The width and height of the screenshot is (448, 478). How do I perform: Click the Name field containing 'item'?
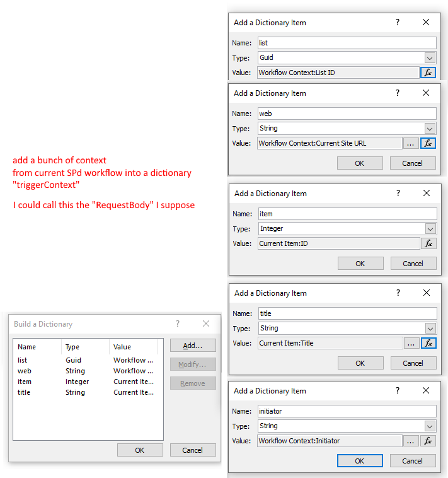347,214
